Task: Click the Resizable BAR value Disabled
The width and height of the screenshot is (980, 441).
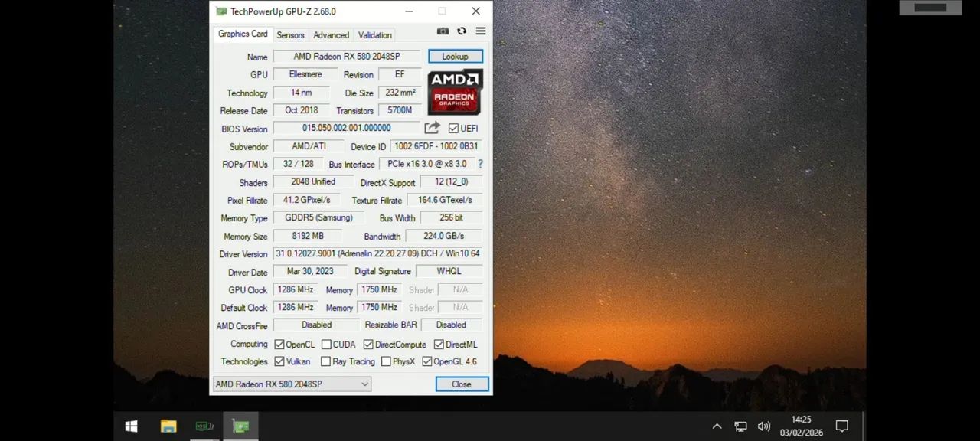Action: (452, 325)
